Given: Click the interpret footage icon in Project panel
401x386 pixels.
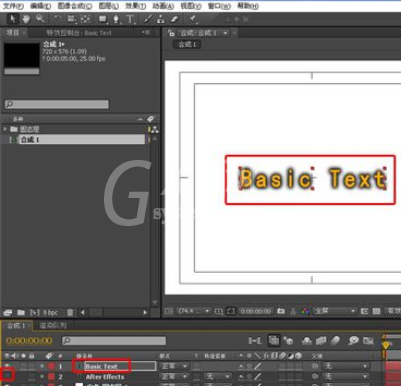Looking at the screenshot, I should (8, 313).
